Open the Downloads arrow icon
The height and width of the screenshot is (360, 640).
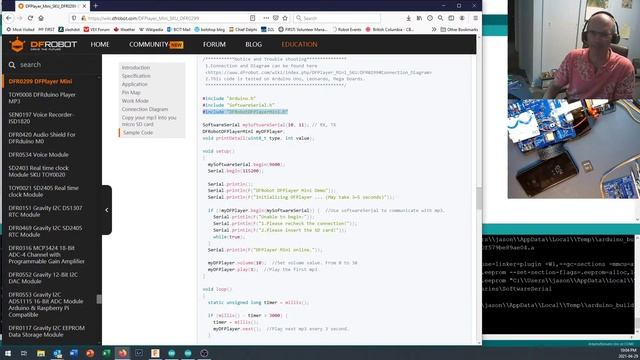coord(408,18)
